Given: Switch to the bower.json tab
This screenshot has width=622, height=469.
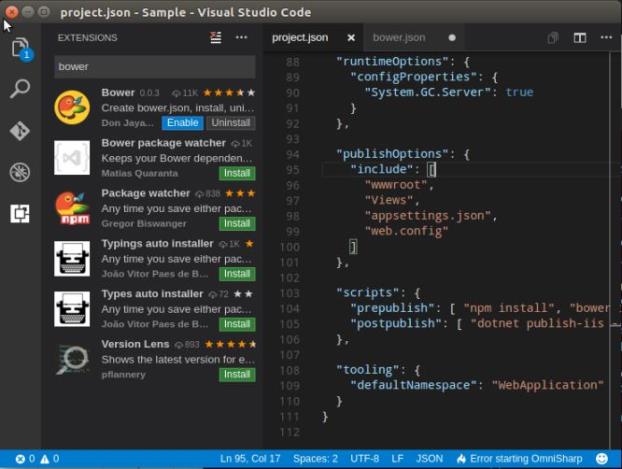Looking at the screenshot, I should point(399,38).
